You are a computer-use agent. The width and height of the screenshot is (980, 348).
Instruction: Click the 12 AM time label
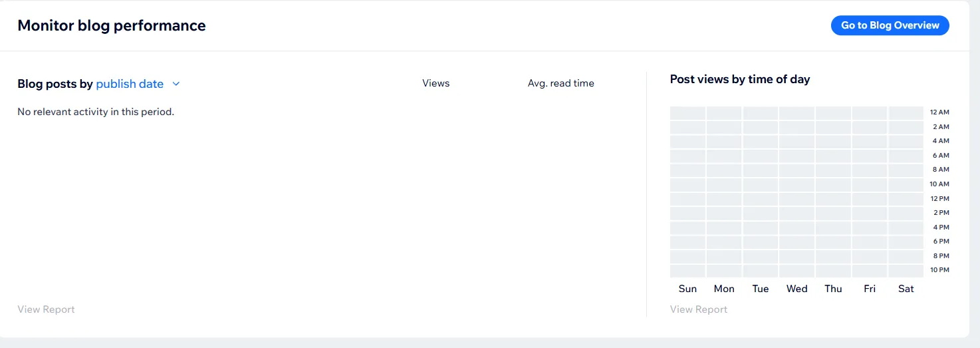point(939,112)
